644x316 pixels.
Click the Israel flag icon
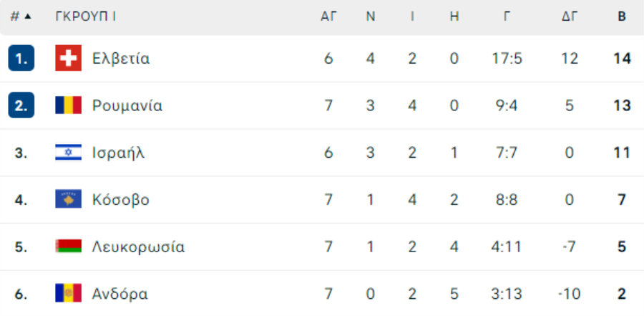pos(68,153)
